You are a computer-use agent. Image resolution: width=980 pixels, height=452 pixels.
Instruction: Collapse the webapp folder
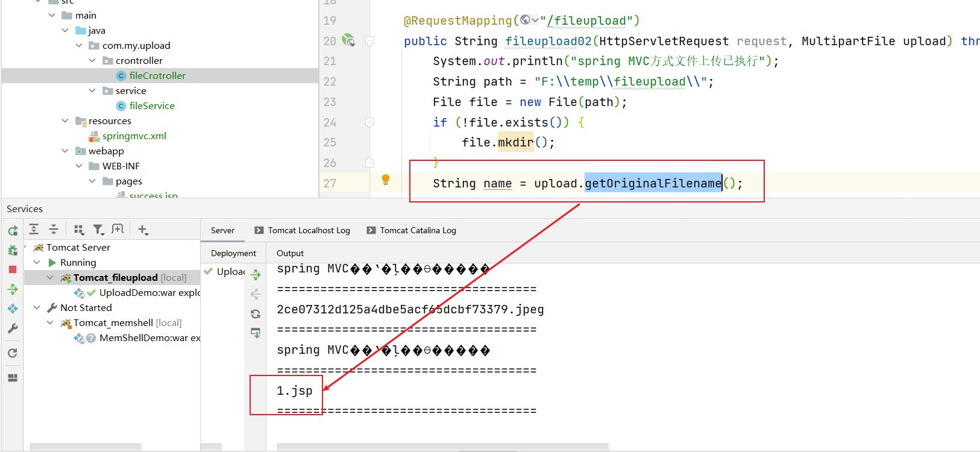pyautogui.click(x=65, y=151)
